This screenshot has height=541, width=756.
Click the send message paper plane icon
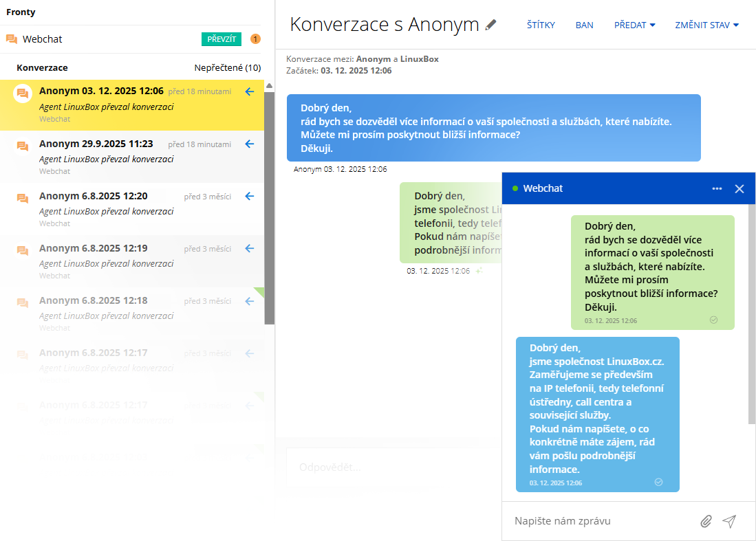(x=729, y=521)
